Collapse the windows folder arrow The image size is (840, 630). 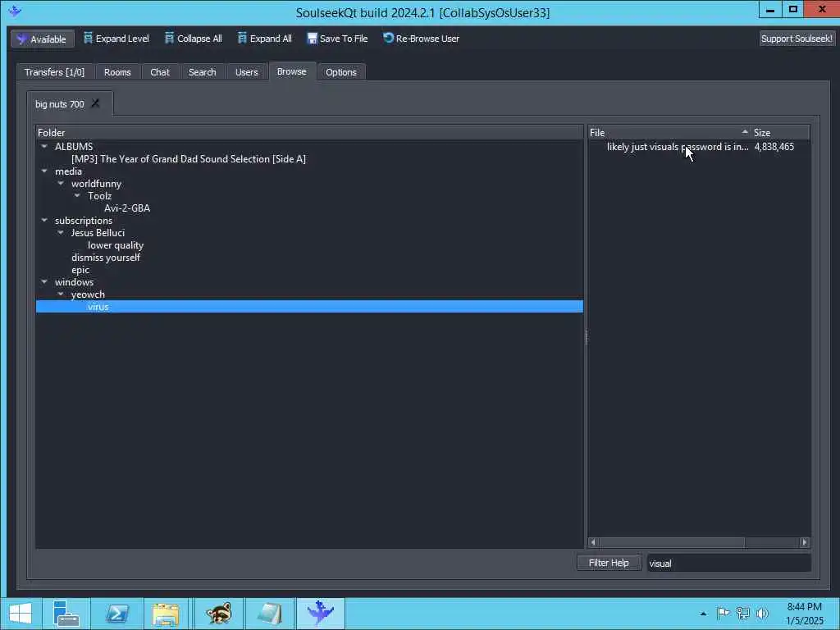44,282
